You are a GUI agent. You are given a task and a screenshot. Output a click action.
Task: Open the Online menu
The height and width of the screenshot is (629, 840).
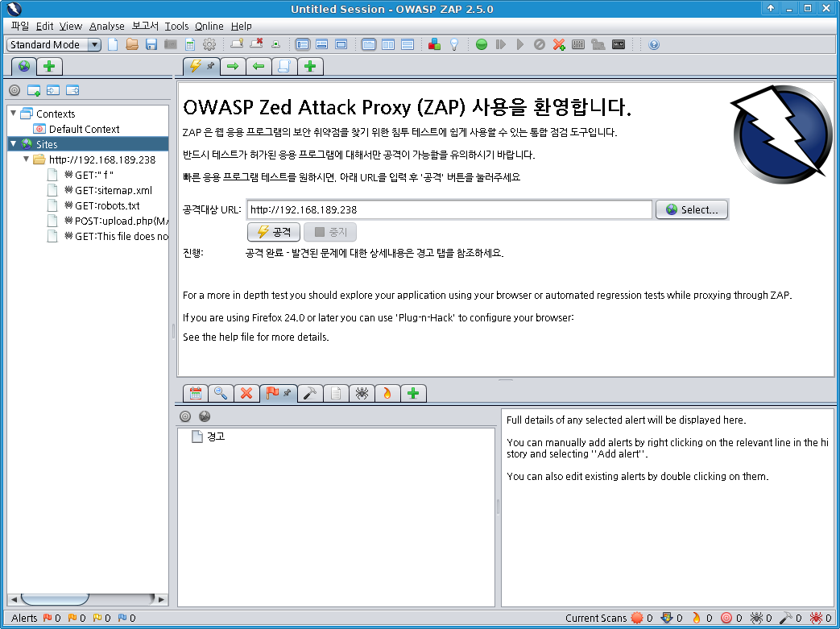[209, 26]
